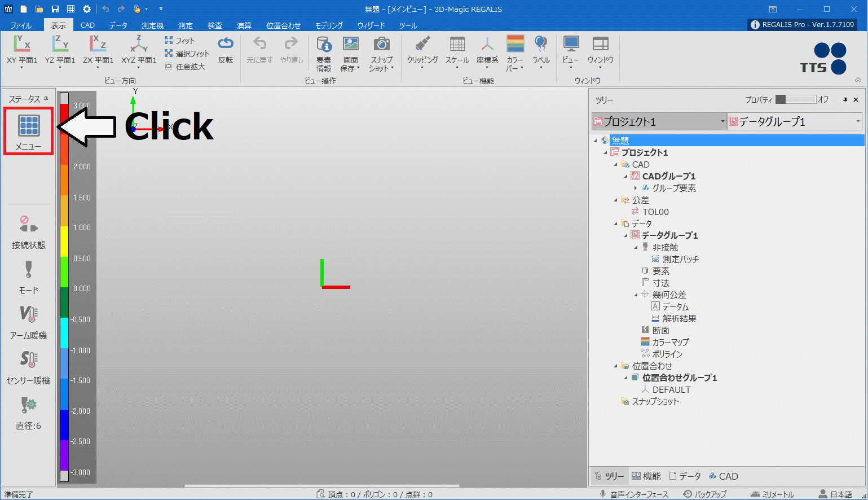Collapse the 位置合わせグループ1 tree node
Viewport: 868px width, 500px height.
point(626,378)
